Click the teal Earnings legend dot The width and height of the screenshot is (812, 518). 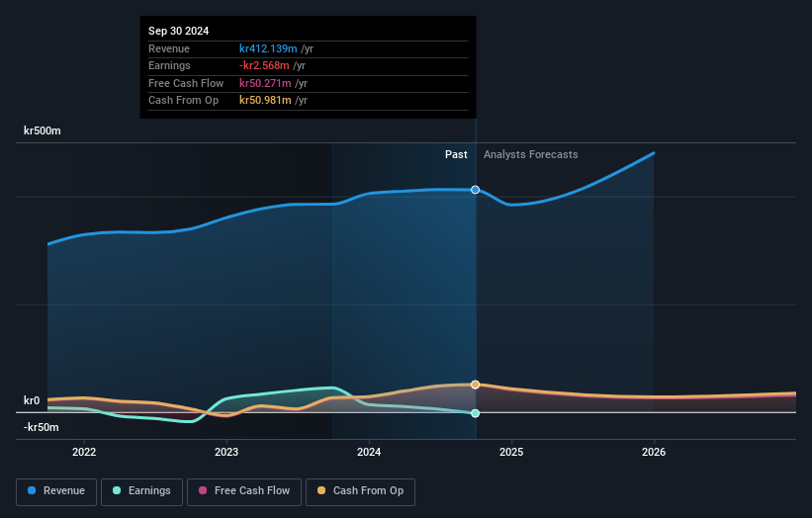coord(117,490)
